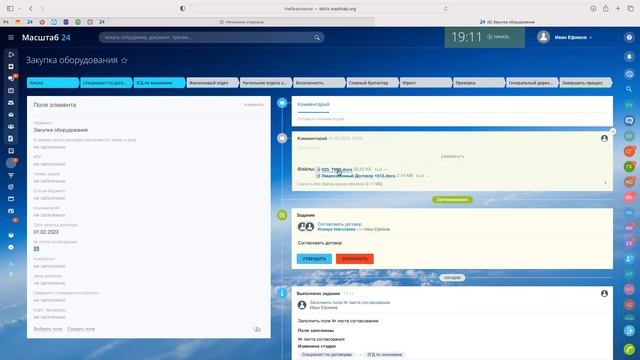The height and width of the screenshot is (360, 640).
Task: Show Safari tab overview icon
Action: (x=631, y=9)
